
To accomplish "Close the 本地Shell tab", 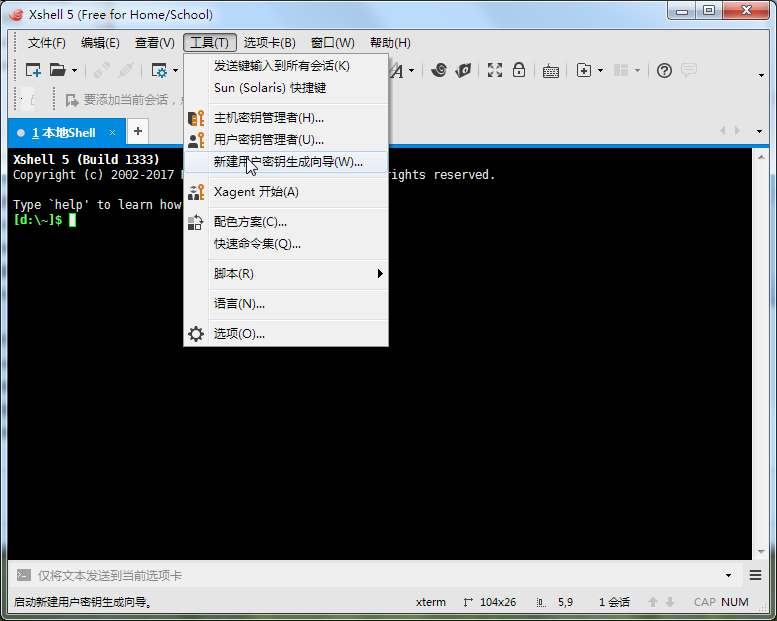I will pyautogui.click(x=112, y=133).
